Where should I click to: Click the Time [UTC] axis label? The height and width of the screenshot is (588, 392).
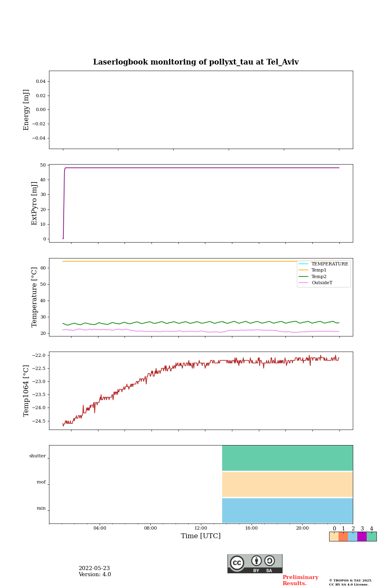pos(201,536)
